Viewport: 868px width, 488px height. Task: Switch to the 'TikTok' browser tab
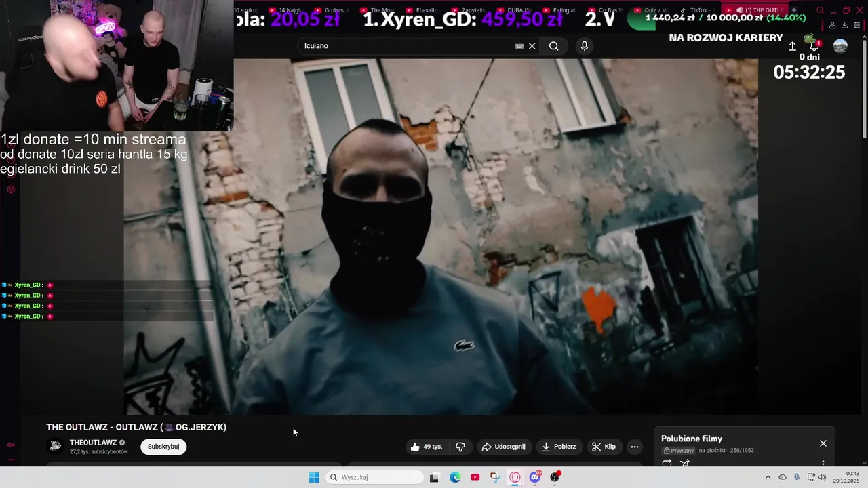(x=697, y=10)
